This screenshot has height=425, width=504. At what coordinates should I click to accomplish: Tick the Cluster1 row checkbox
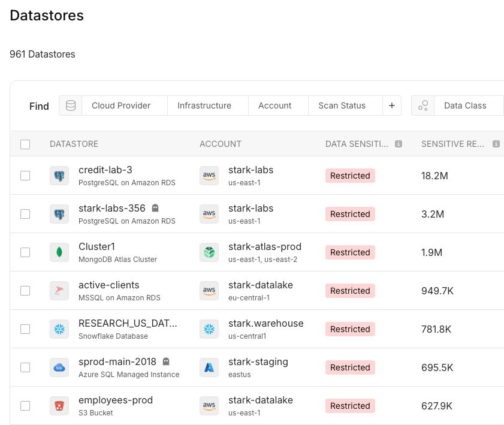(x=25, y=252)
